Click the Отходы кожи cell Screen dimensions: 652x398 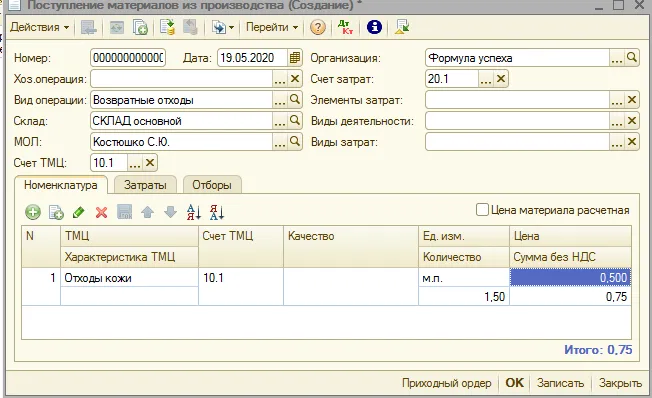[129, 277]
